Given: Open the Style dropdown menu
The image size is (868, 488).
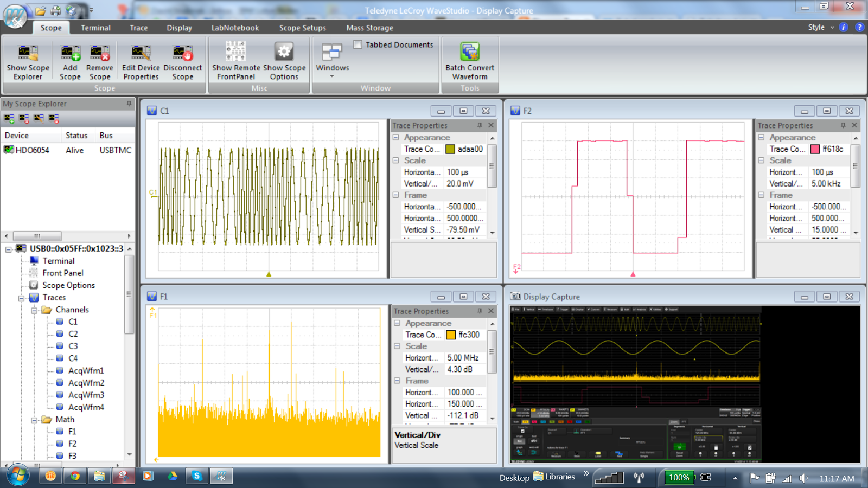Looking at the screenshot, I should [819, 28].
